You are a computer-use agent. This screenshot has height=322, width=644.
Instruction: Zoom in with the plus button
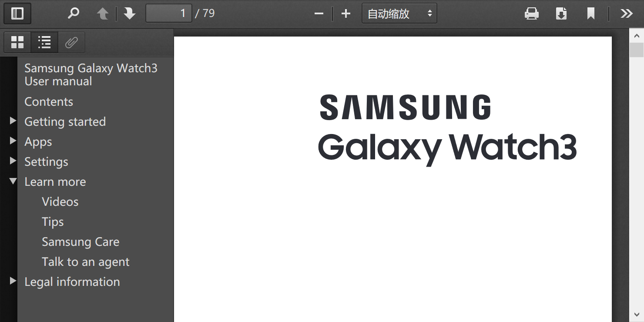(346, 13)
